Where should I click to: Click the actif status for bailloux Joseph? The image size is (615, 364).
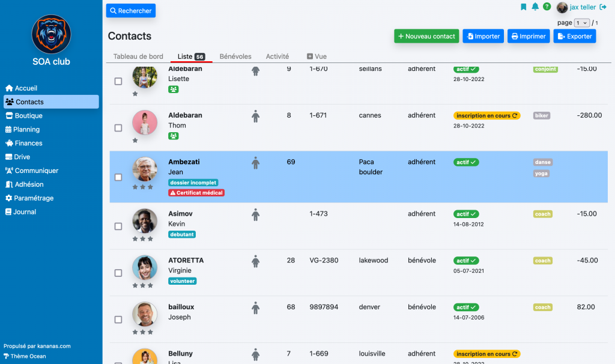466,308
